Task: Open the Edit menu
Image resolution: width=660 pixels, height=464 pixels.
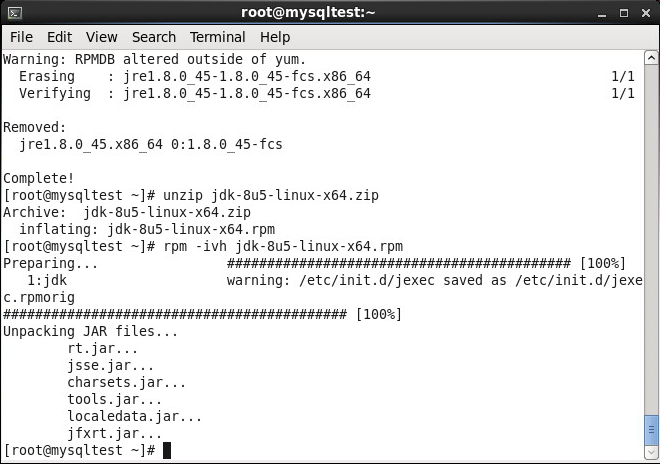Action: click(59, 37)
